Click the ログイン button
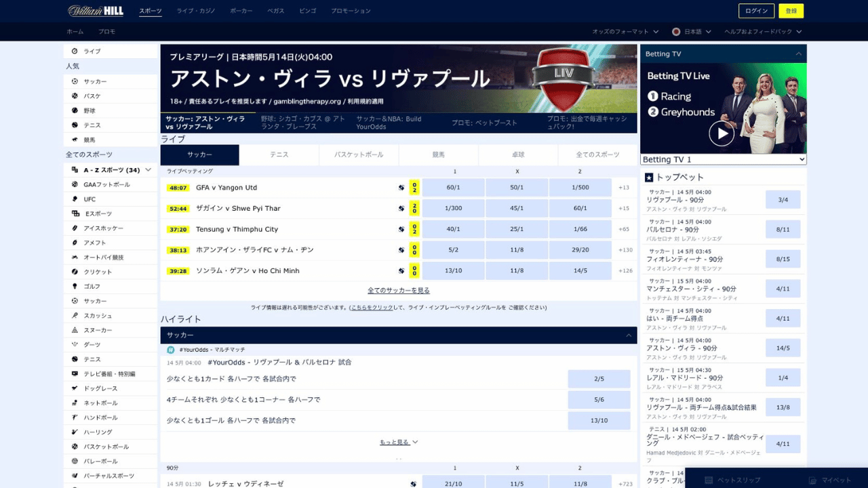The width and height of the screenshot is (868, 488). pos(756,11)
